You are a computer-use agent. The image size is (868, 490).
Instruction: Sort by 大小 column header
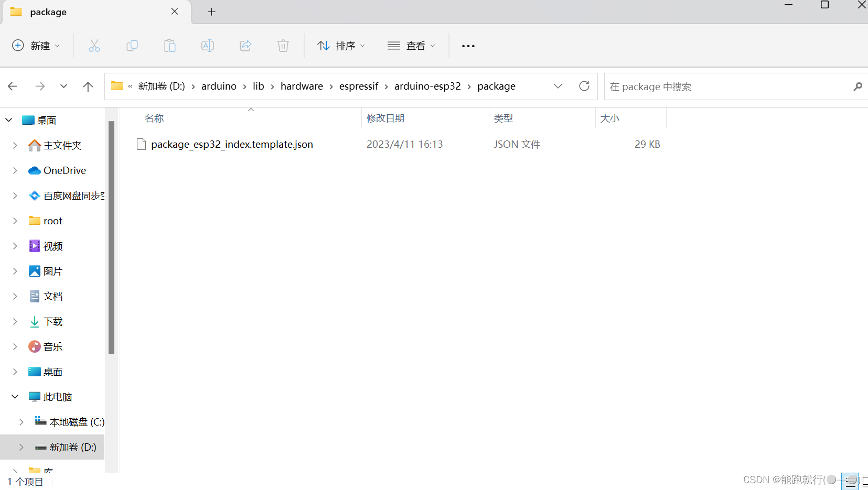[610, 118]
